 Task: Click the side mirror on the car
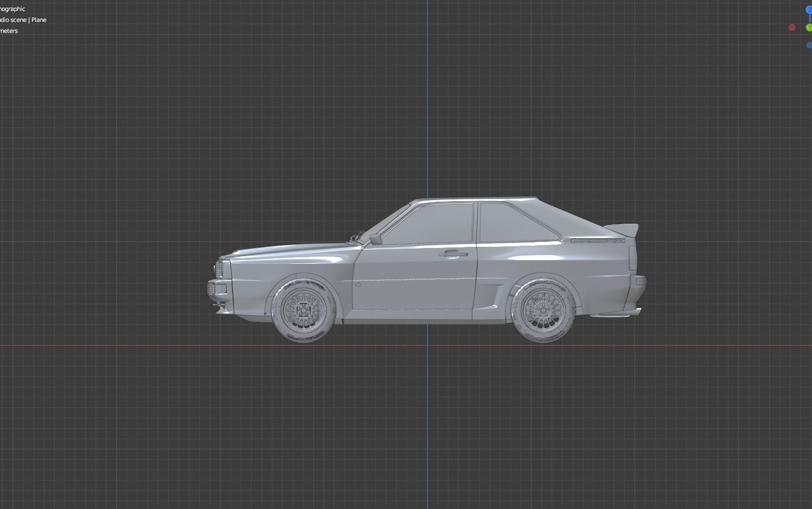click(376, 239)
